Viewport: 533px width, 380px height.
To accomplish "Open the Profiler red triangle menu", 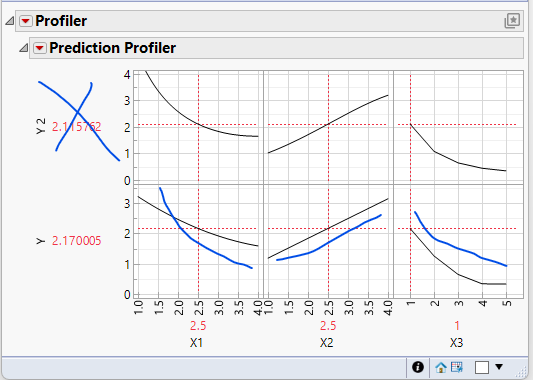I will click(25, 21).
